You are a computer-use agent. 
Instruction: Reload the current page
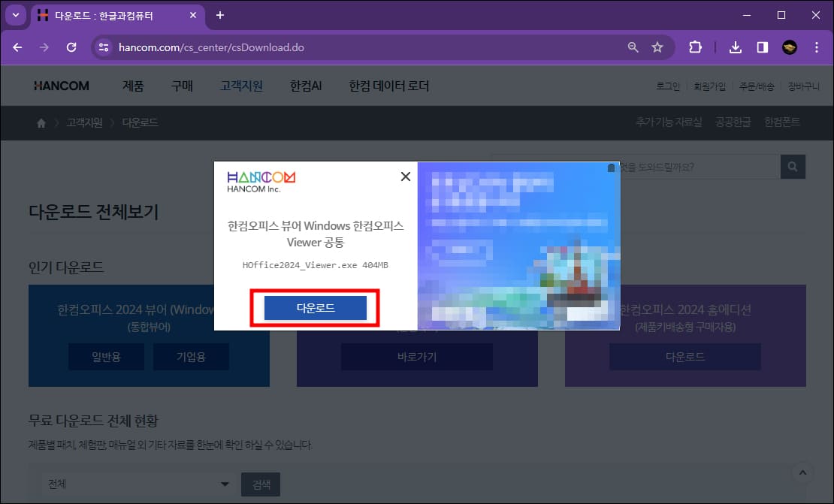click(x=71, y=47)
